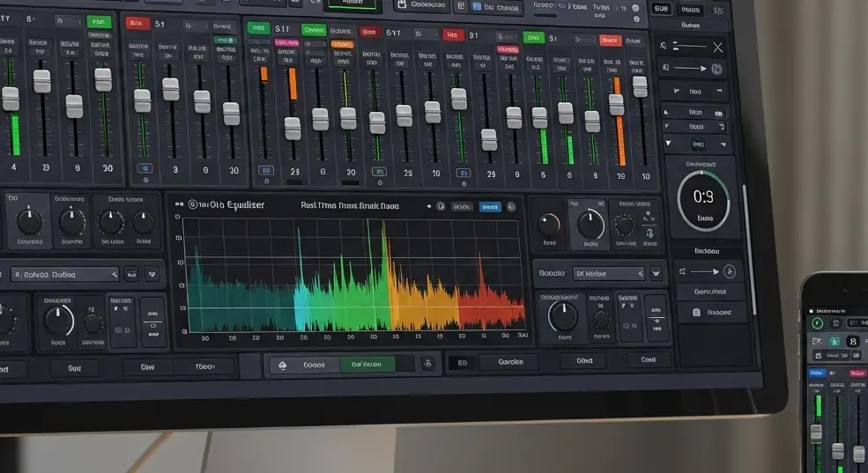
Task: Click the fader handle above value 30
Action: 103,79
